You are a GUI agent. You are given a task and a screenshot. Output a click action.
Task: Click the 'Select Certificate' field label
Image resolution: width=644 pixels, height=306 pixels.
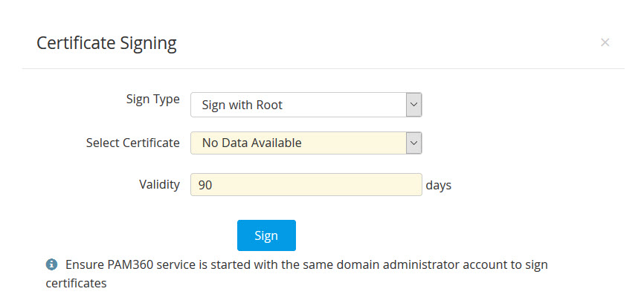pos(132,143)
